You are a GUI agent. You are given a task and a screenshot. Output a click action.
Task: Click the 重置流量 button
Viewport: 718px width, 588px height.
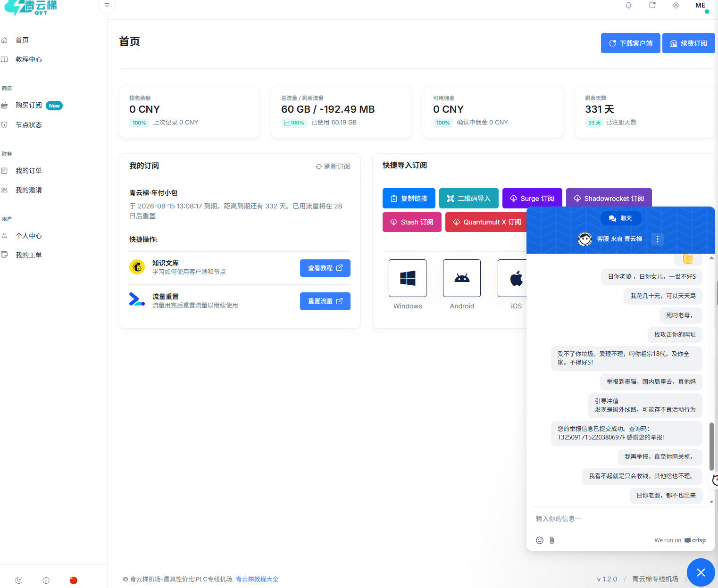325,301
